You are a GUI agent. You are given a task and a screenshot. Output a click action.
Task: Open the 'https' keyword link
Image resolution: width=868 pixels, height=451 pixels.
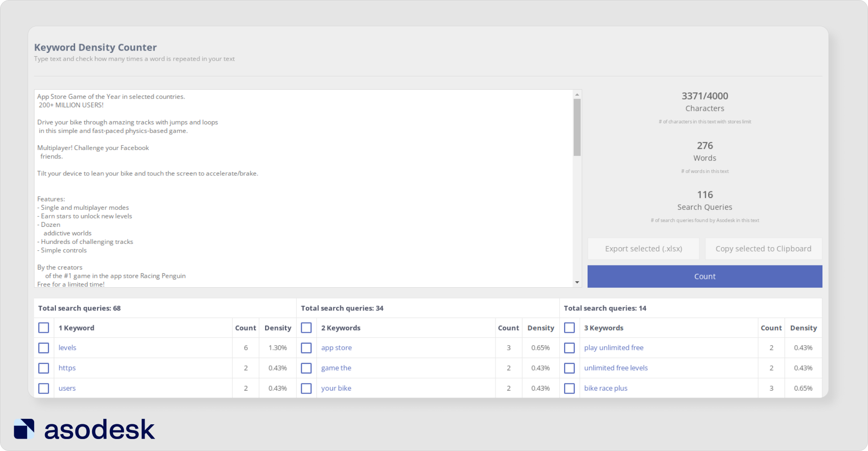(67, 368)
